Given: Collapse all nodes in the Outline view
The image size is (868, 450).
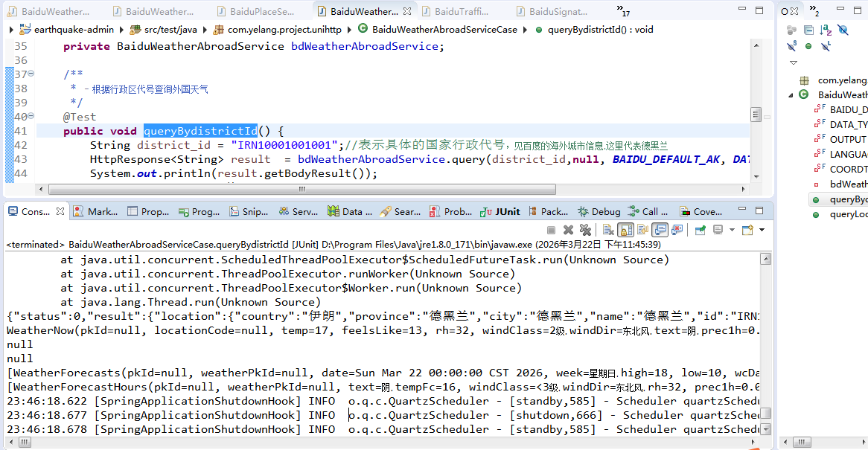Looking at the screenshot, I should coord(808,30).
